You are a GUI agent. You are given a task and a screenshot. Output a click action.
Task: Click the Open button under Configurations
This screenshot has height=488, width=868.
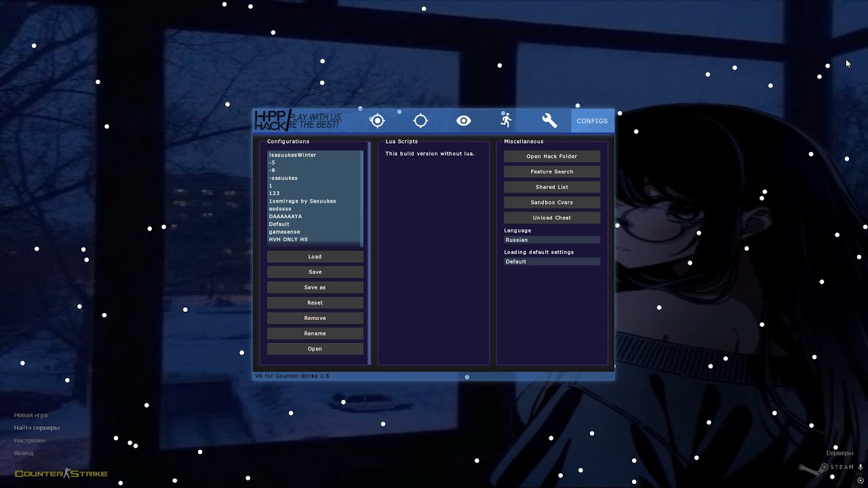click(315, 349)
